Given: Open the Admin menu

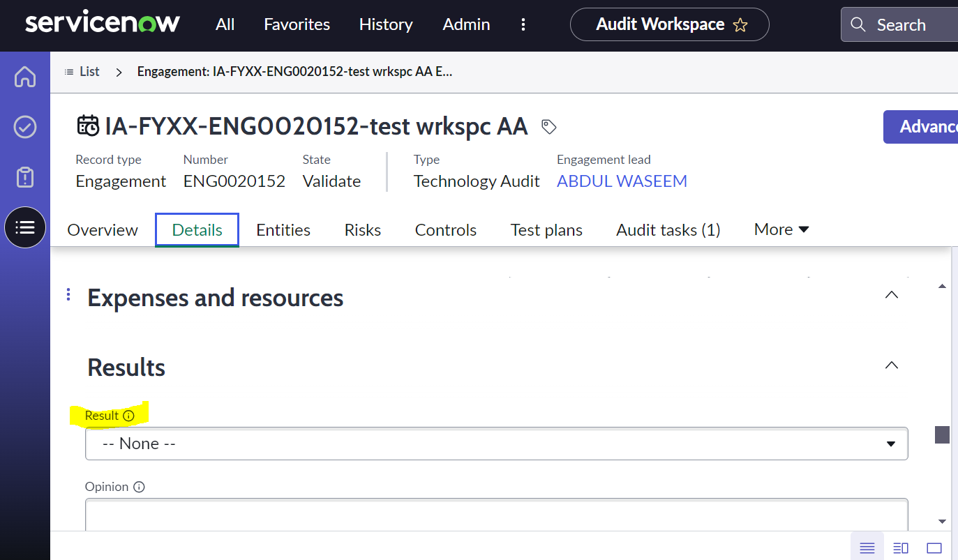Looking at the screenshot, I should [466, 24].
